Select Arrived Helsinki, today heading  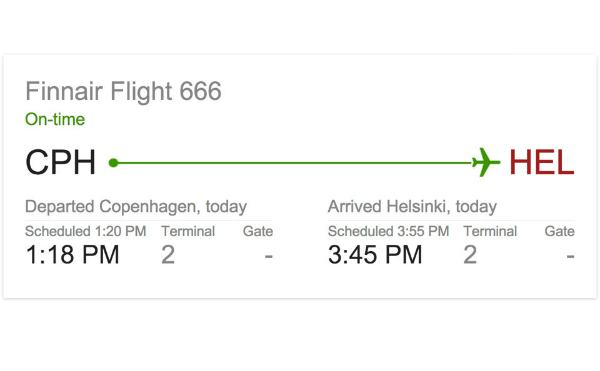412,207
